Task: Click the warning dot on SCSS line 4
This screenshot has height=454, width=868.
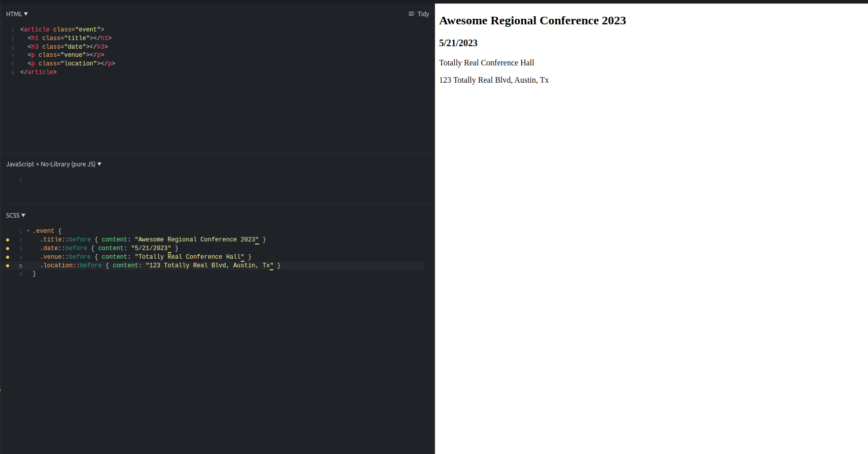Action: pyautogui.click(x=8, y=257)
